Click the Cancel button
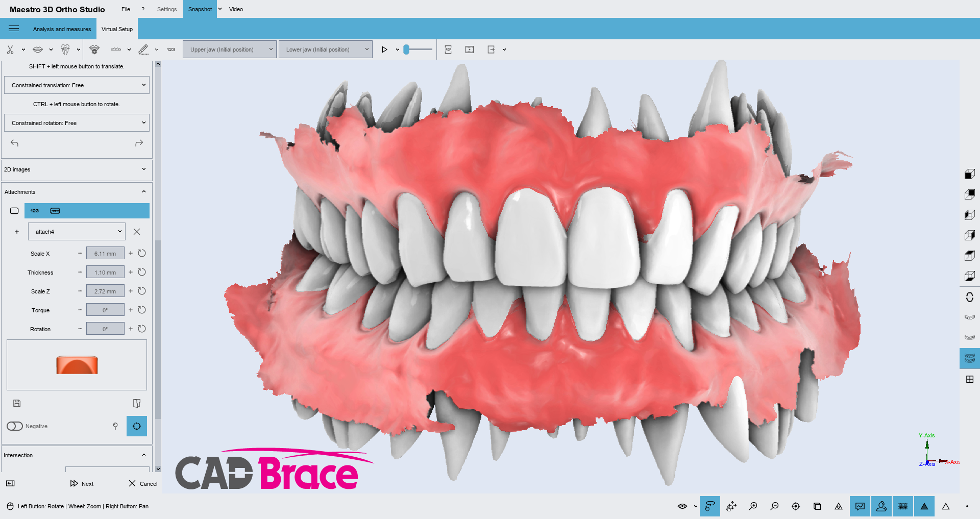 tap(143, 483)
